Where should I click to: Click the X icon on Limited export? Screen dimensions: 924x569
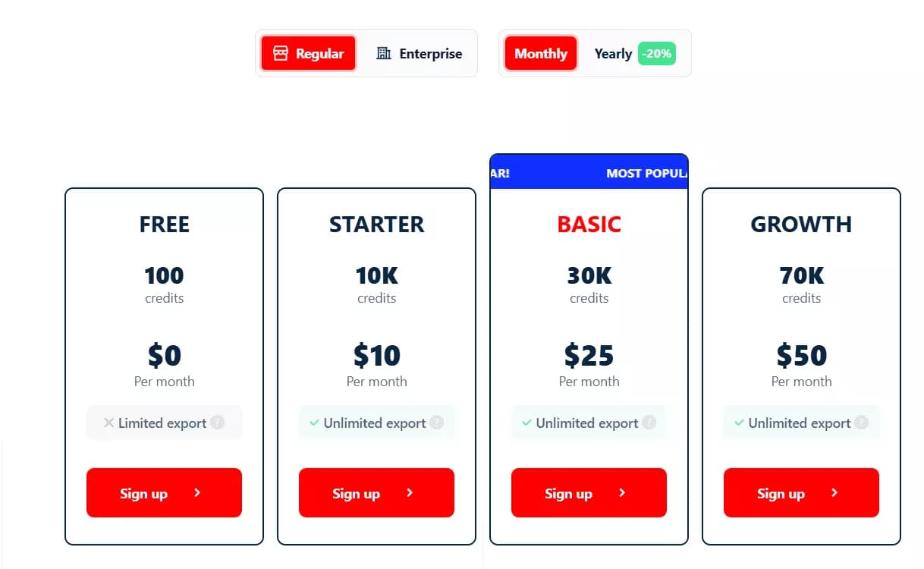pos(108,423)
